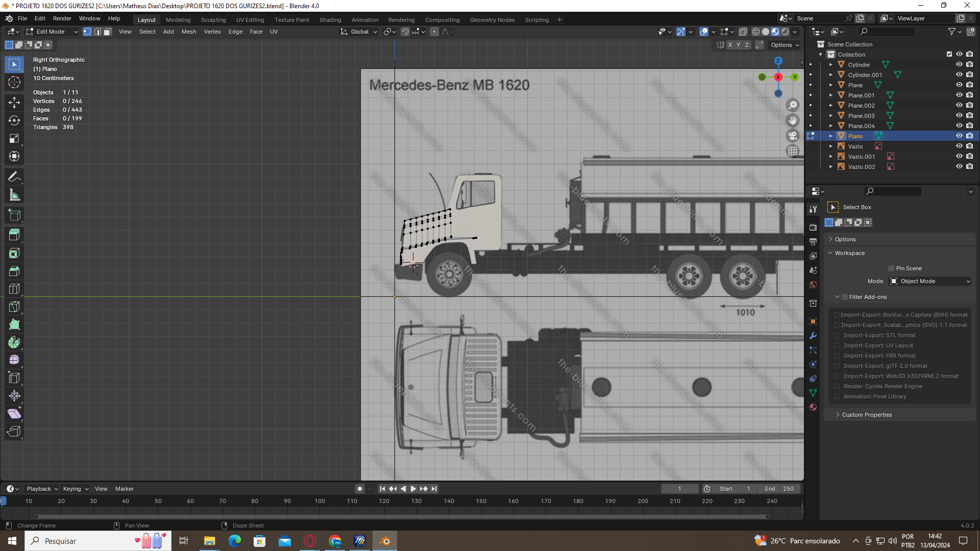Image resolution: width=980 pixels, height=551 pixels.
Task: Select the Extrude Region tool
Action: coord(14,235)
